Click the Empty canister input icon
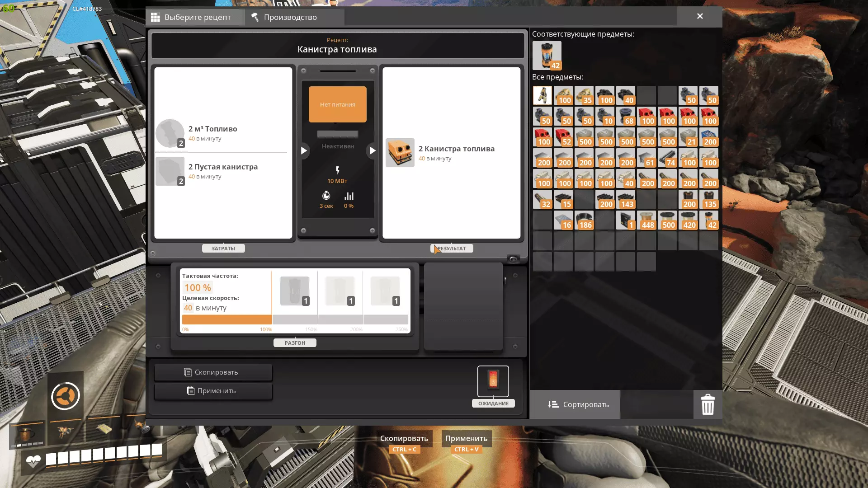The width and height of the screenshot is (868, 488). point(170,171)
